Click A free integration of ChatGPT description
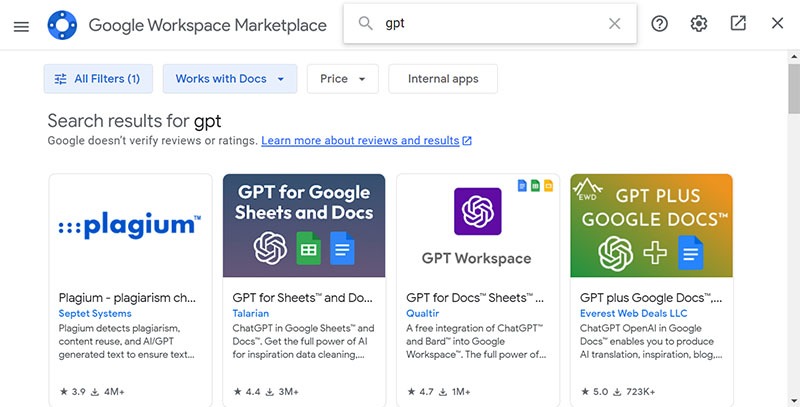The height and width of the screenshot is (407, 800). [x=476, y=341]
